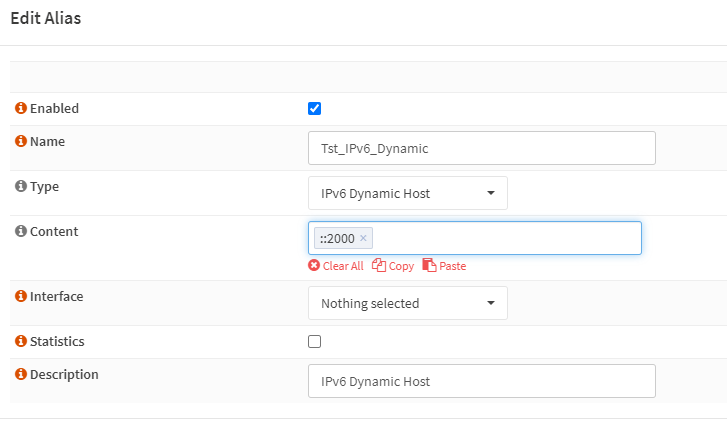
Task: Click the Name field Tst_IPv6_Dynamic
Action: click(481, 148)
